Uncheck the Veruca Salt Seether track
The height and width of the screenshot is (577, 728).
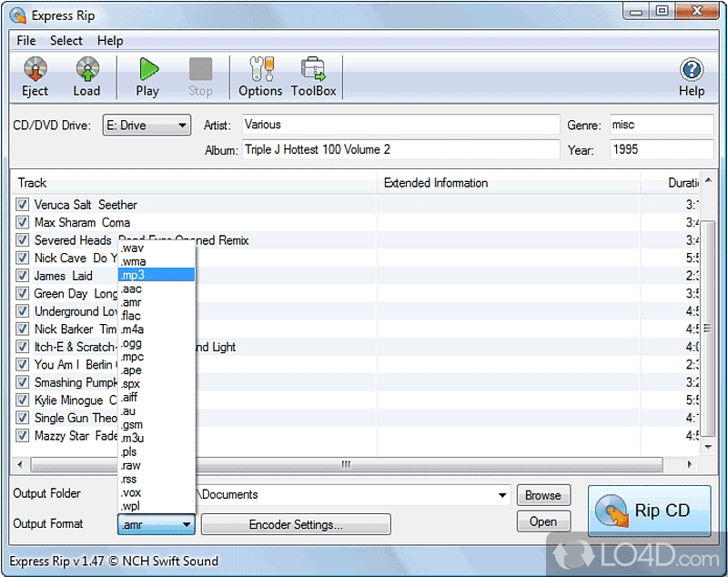coord(22,204)
